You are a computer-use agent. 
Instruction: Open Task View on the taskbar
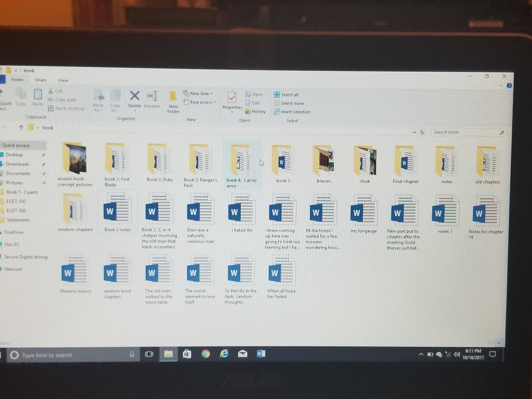(x=149, y=354)
